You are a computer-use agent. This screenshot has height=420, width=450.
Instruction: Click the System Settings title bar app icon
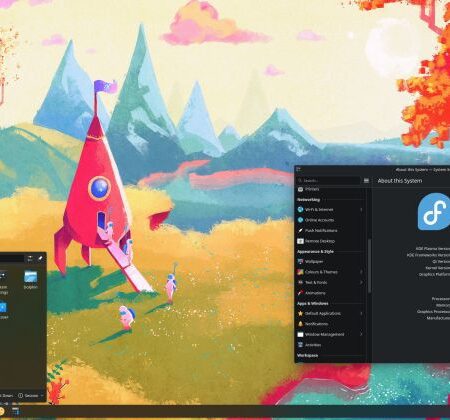point(298,170)
